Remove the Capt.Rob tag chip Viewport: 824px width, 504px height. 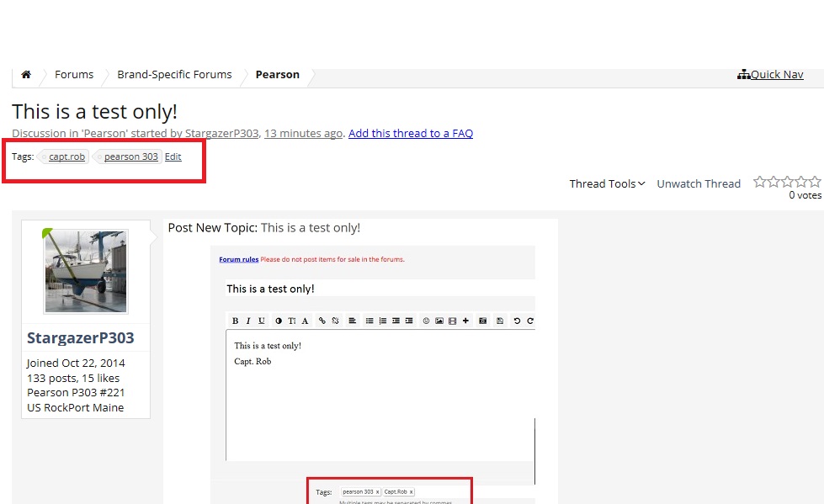pyautogui.click(x=411, y=492)
